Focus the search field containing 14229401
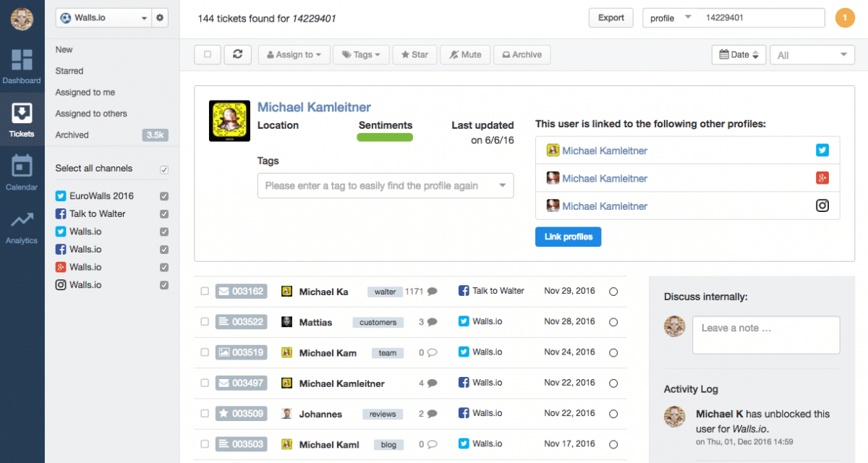Screen dimensions: 868x463 (x=762, y=18)
